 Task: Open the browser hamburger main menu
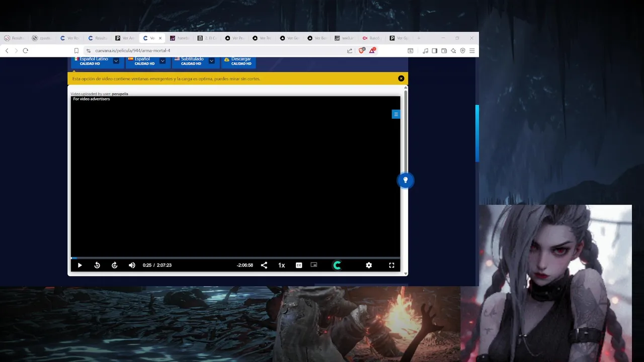click(472, 51)
